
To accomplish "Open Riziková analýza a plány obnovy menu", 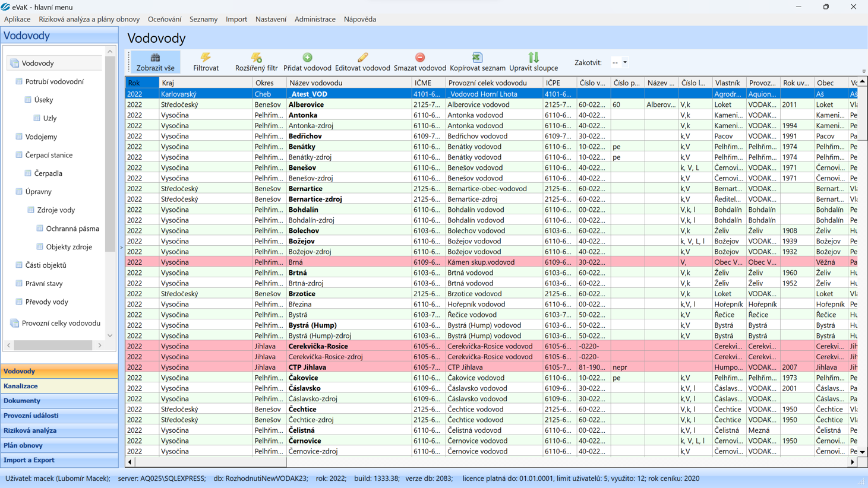I will click(89, 19).
